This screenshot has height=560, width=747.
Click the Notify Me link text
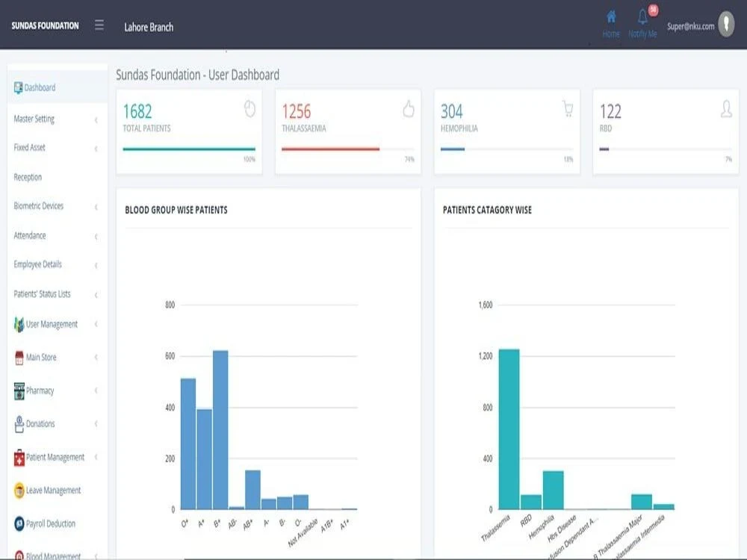[642, 34]
